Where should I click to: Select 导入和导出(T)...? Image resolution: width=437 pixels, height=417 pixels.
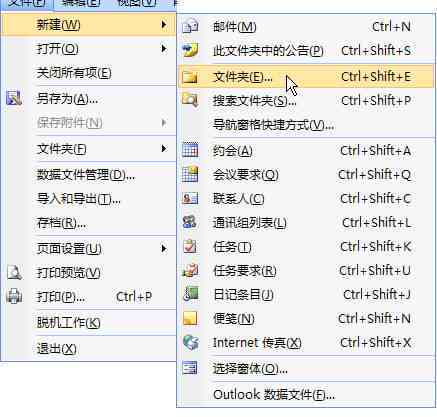pos(88,199)
